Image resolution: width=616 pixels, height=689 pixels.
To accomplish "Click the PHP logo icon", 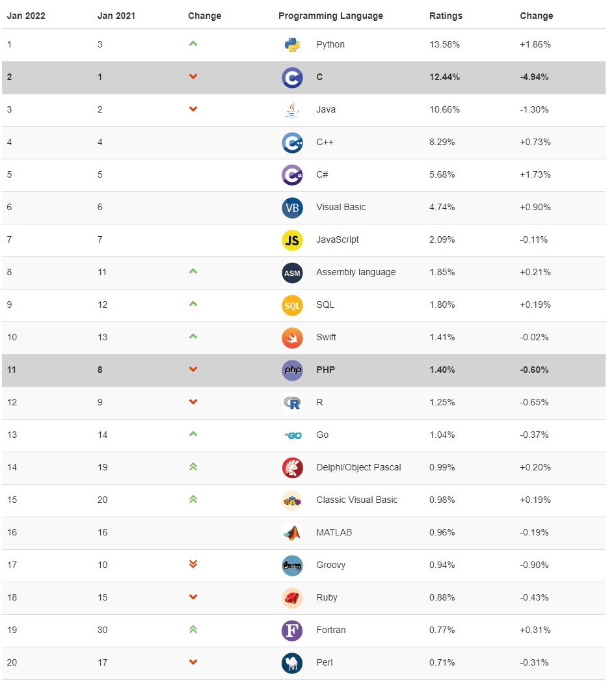I will pyautogui.click(x=292, y=370).
